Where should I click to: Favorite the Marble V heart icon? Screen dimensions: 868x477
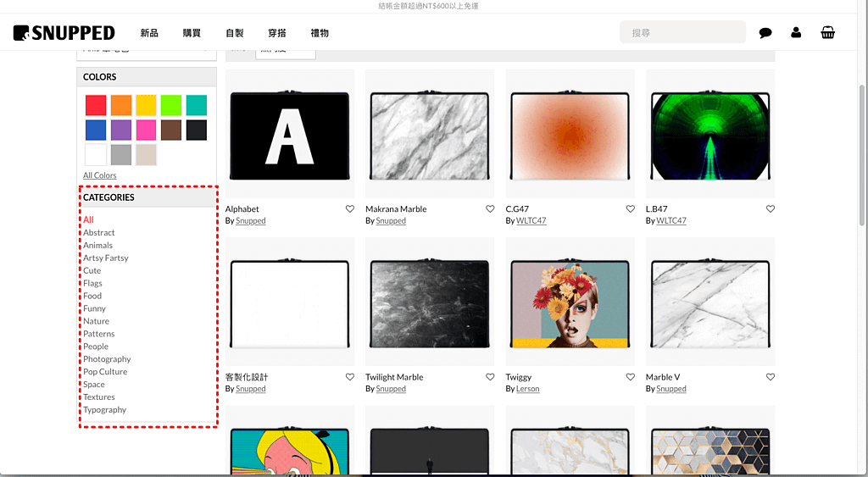[770, 377]
